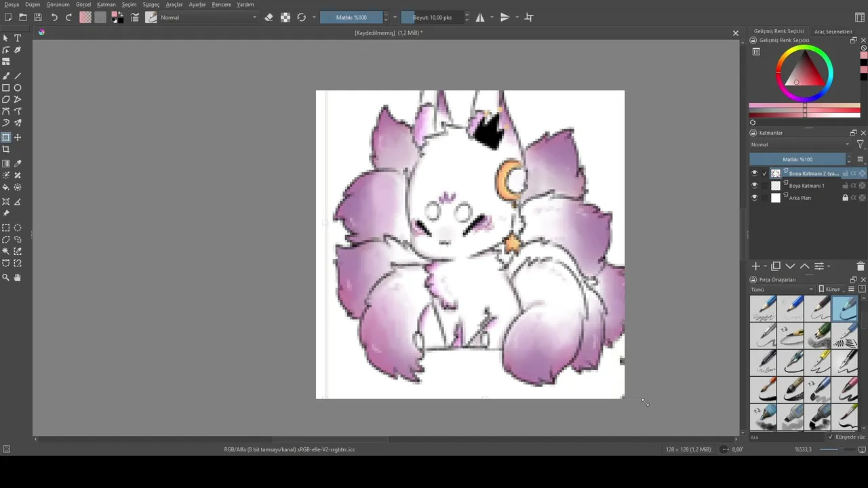Reload the original brush preset

(x=302, y=18)
